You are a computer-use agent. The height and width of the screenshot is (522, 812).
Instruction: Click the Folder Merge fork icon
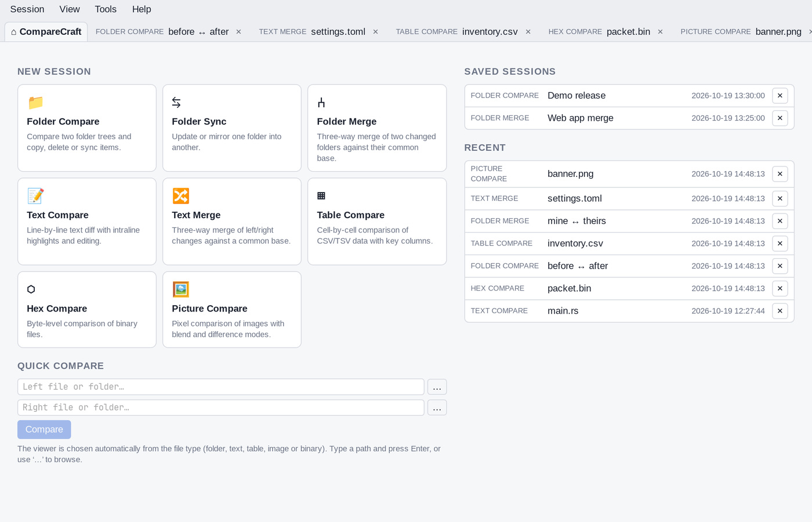321,103
